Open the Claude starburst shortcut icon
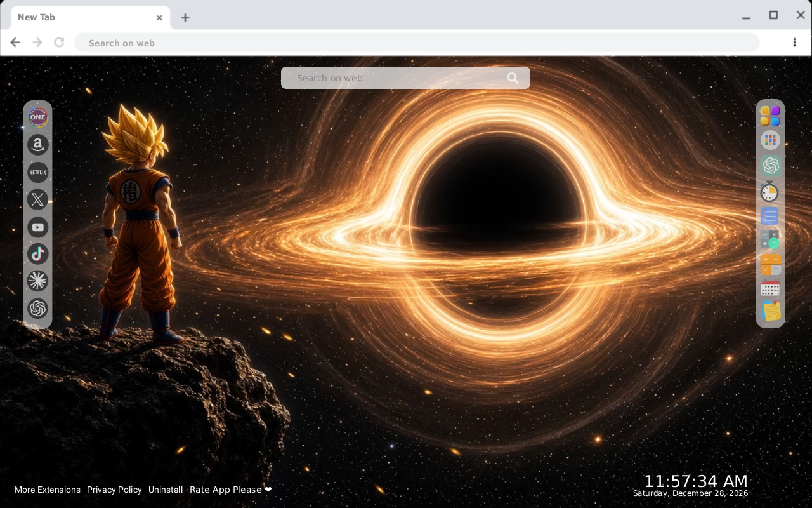This screenshot has height=508, width=812. 37,281
